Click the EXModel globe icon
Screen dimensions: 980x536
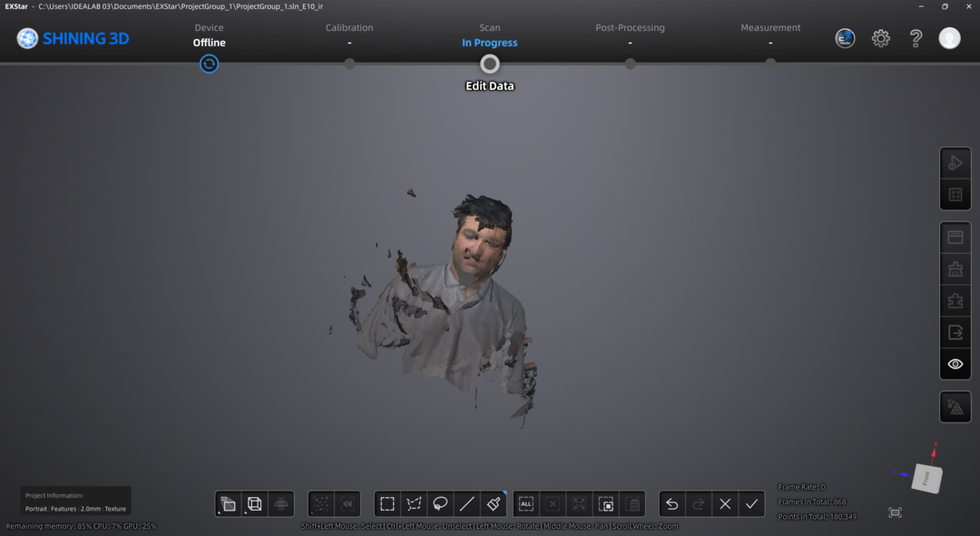pos(845,38)
